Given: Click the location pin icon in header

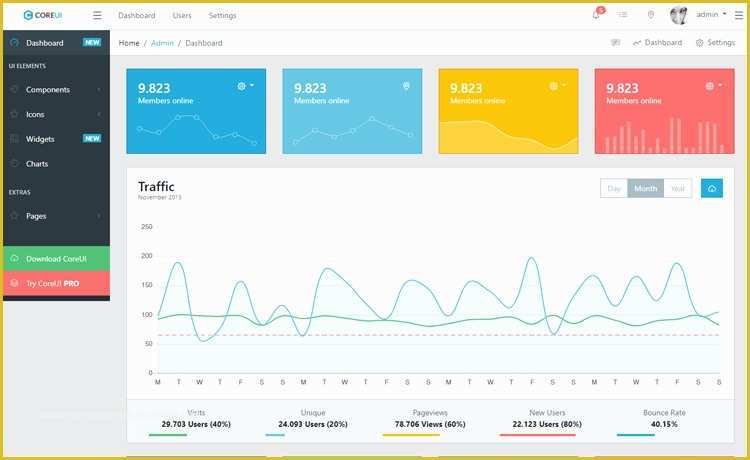Looking at the screenshot, I should (x=651, y=15).
